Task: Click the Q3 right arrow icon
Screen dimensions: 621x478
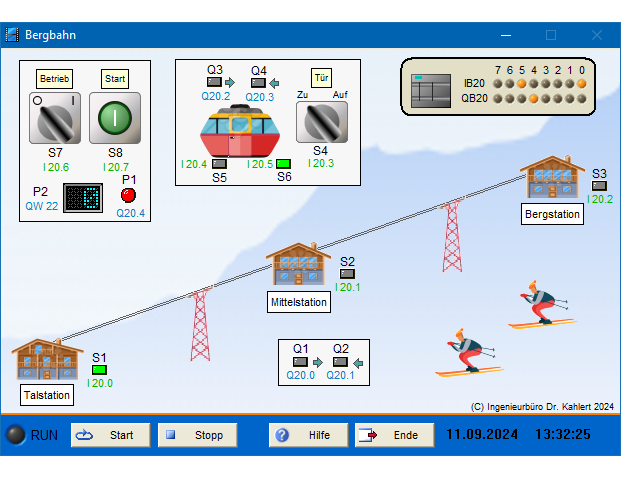Action: tap(230, 82)
